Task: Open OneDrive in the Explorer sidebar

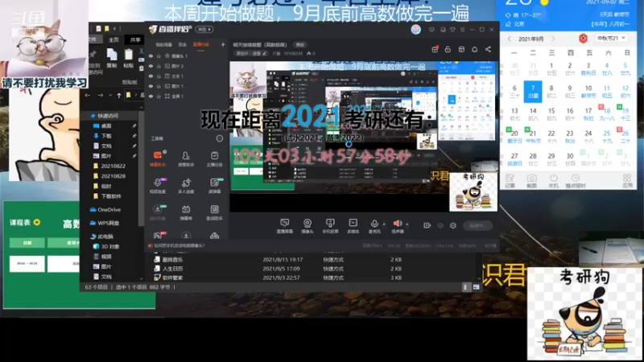Action: coord(105,209)
